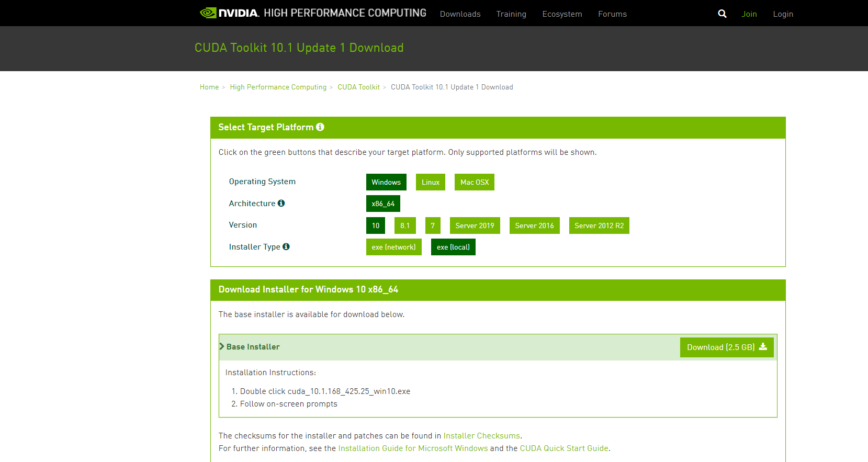Click the Join link
This screenshot has width=868, height=462.
(x=749, y=14)
